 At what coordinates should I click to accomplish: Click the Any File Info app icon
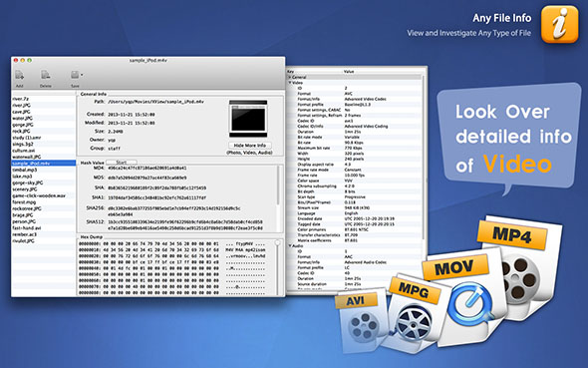[x=559, y=25]
